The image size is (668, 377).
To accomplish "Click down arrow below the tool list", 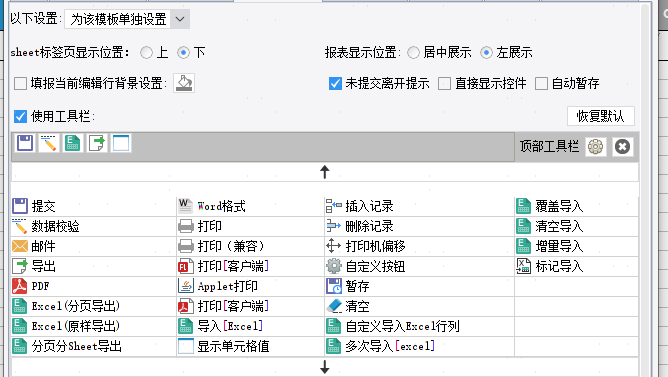I will point(325,367).
